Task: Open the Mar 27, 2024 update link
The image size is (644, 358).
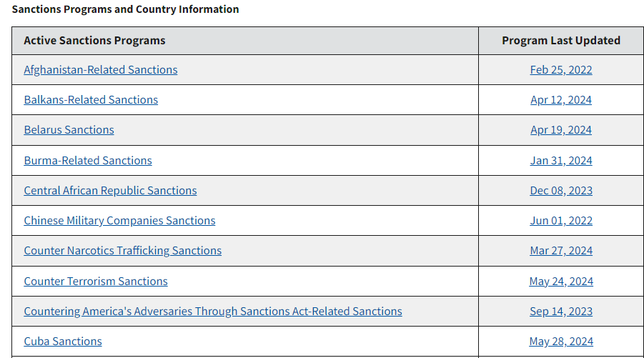Action: click(x=561, y=250)
